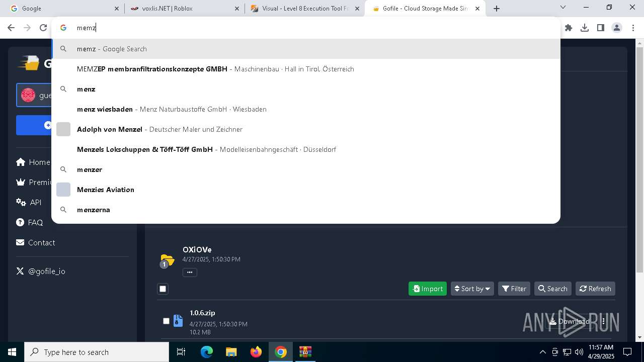Image resolution: width=644 pixels, height=362 pixels.
Task: Click the Search button in the folder toolbar
Action: tap(553, 289)
